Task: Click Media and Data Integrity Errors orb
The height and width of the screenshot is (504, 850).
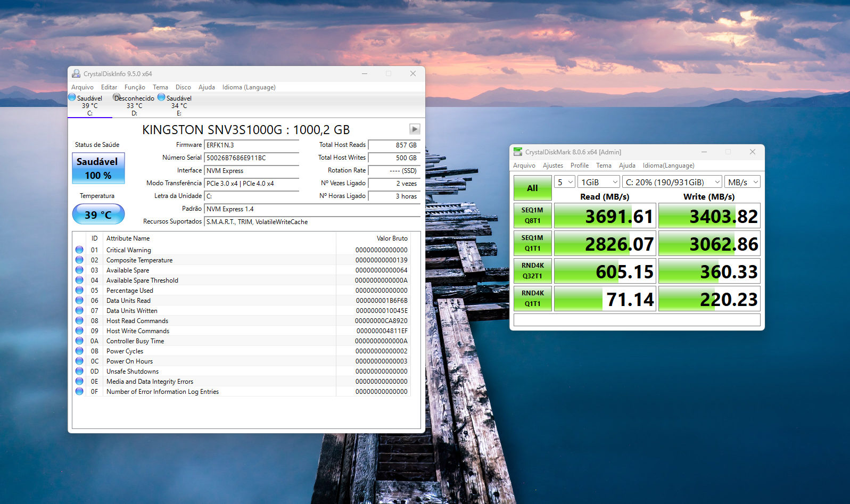Action: (79, 381)
